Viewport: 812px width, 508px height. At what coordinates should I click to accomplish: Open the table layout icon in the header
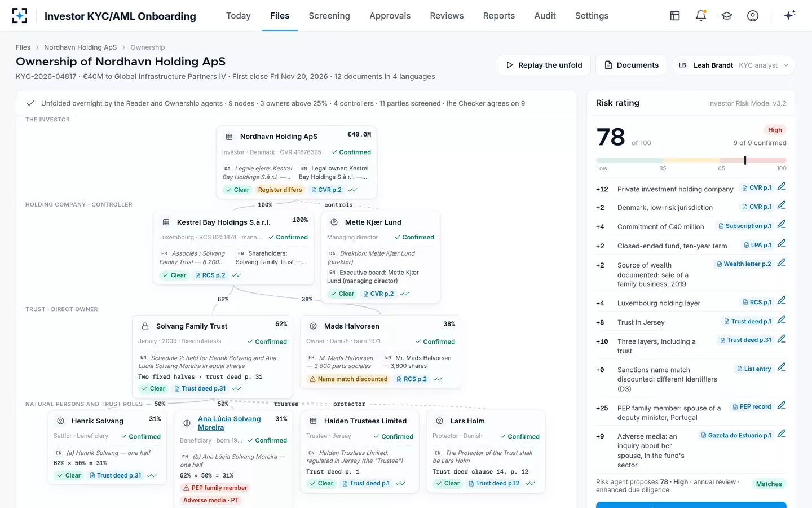[675, 16]
